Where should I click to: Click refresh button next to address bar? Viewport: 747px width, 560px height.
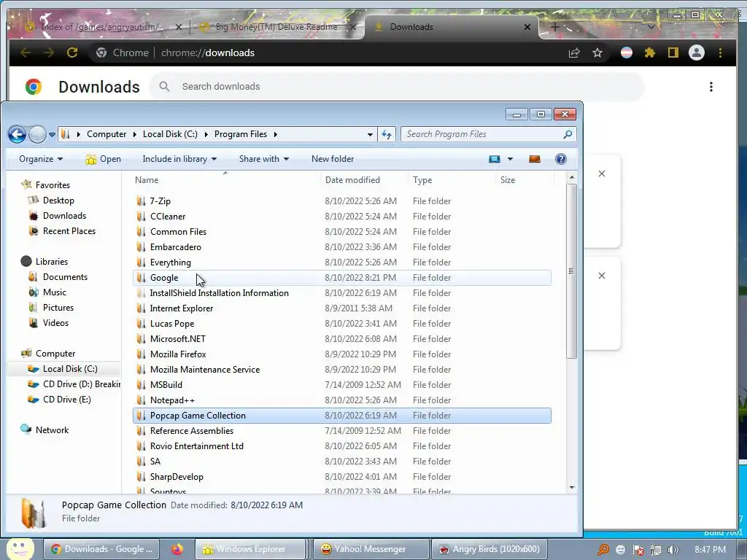click(387, 135)
